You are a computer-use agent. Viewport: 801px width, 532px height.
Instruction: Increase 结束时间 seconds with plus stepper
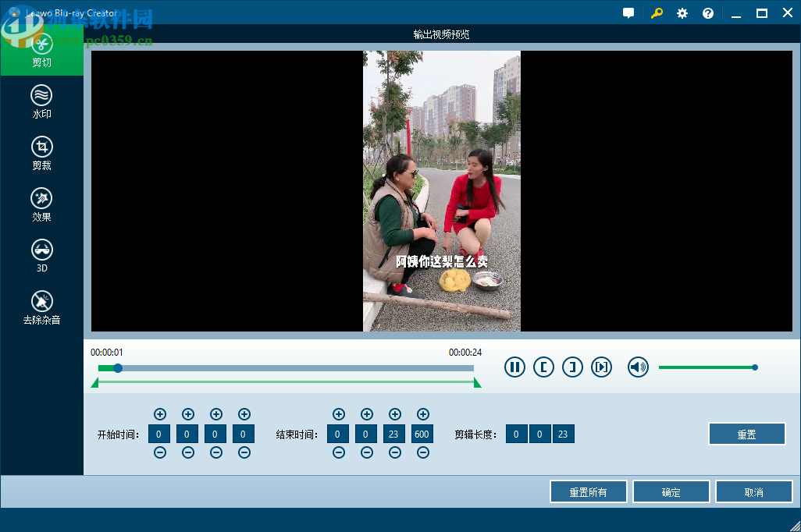pyautogui.click(x=394, y=414)
